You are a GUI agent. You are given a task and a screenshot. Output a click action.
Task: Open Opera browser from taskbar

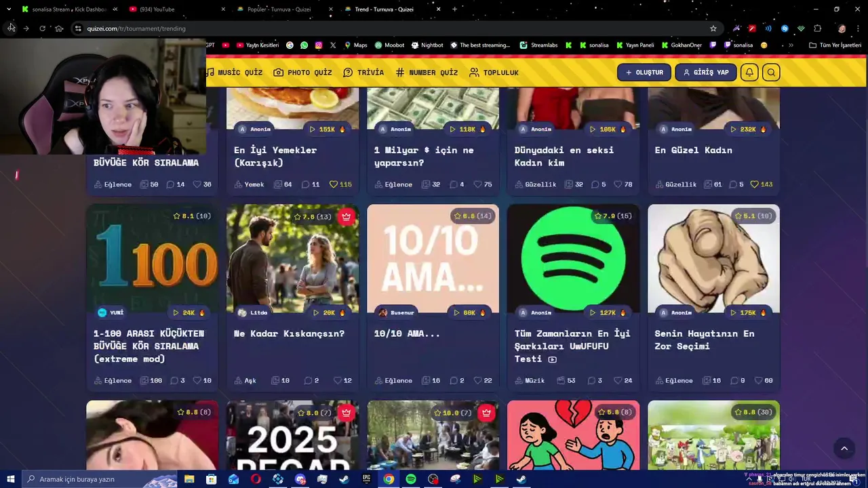point(256,479)
